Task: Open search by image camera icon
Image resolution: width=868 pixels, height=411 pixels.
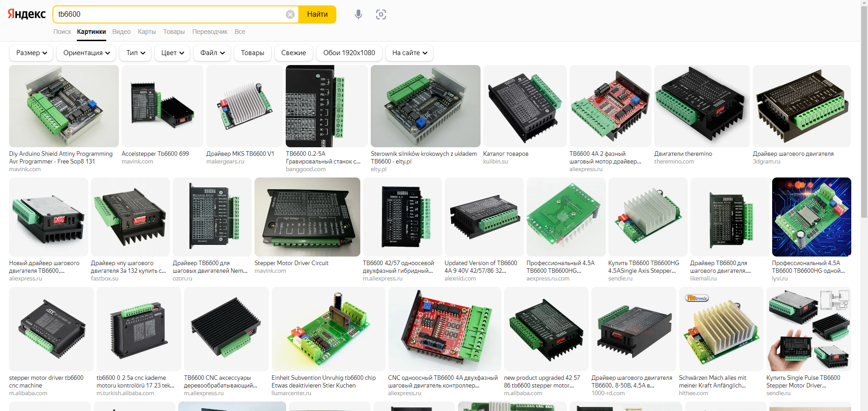Action: 381,14
